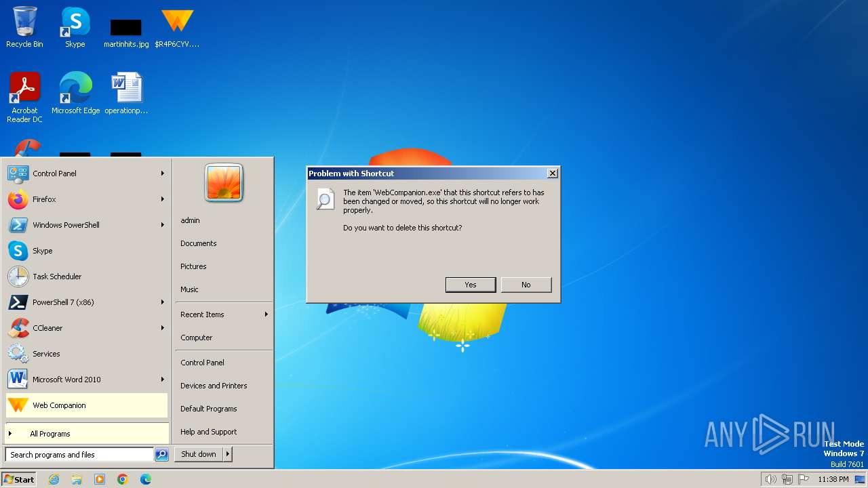868x488 pixels.
Task: Click the user account picture
Action: 224,183
